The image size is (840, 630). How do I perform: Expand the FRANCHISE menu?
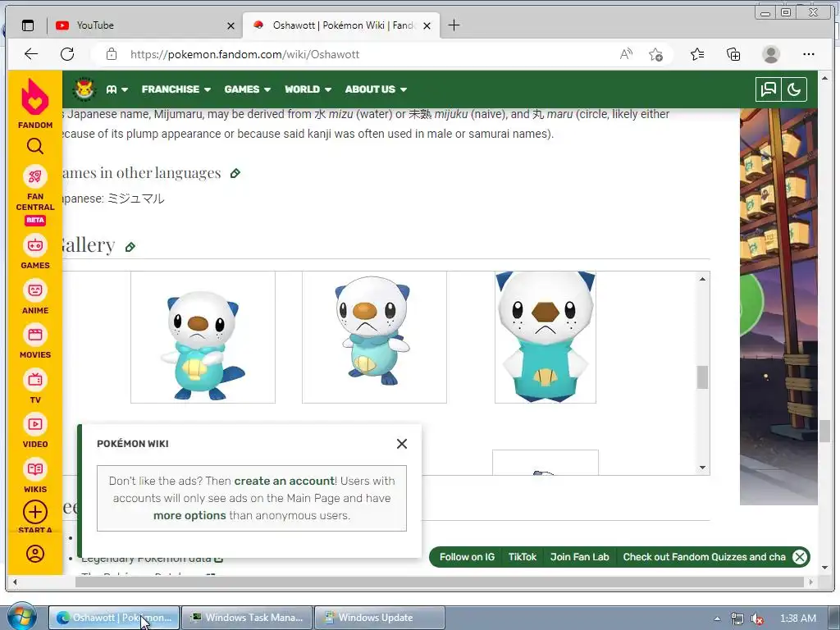pyautogui.click(x=176, y=89)
